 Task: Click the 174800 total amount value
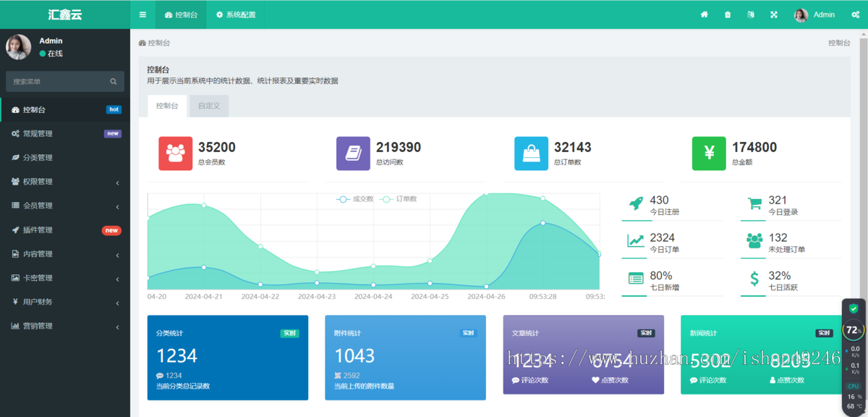[754, 147]
